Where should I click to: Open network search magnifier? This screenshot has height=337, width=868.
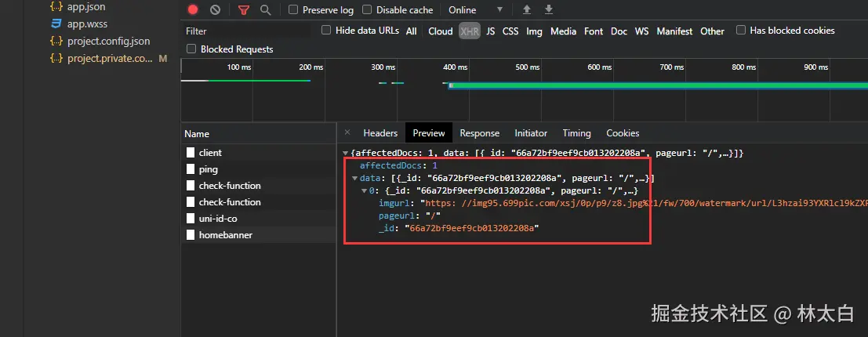point(266,9)
